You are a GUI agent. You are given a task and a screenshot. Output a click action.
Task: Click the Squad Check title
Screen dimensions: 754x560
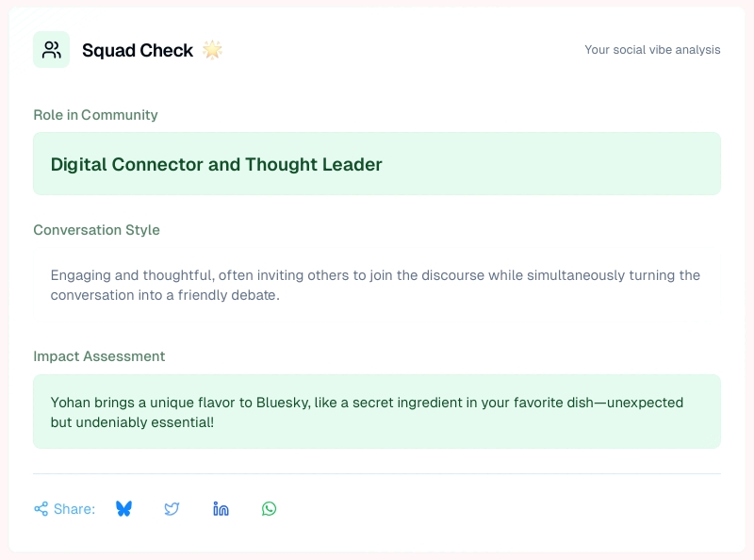click(138, 51)
